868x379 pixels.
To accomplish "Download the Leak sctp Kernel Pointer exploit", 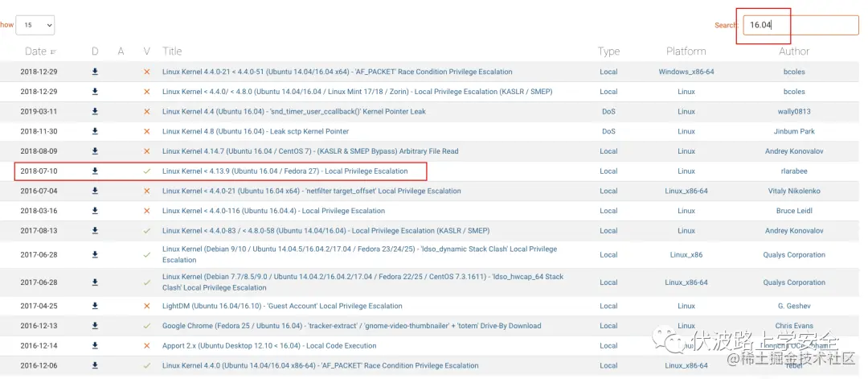I will coord(95,131).
